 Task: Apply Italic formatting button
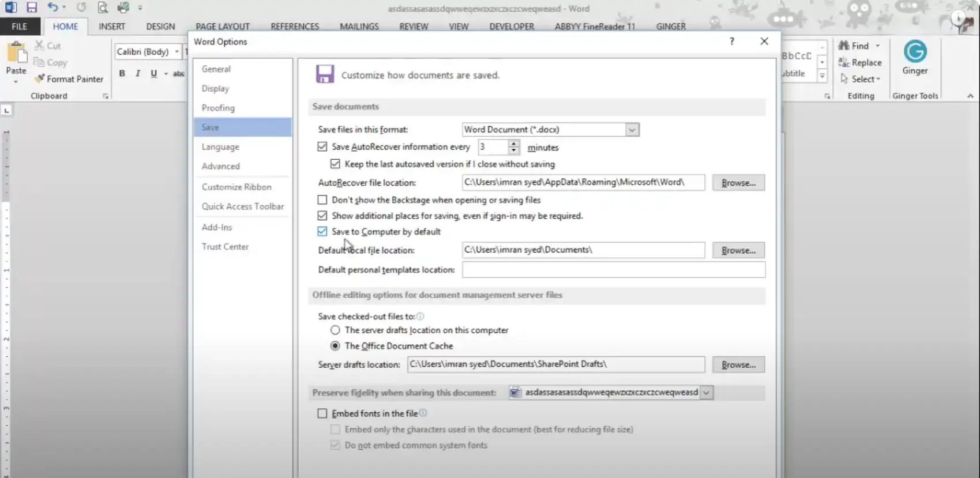pyautogui.click(x=138, y=73)
